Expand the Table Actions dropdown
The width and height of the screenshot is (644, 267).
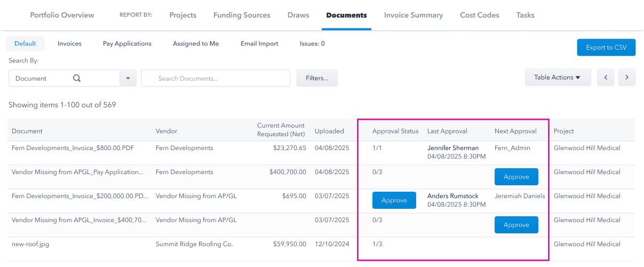point(558,77)
